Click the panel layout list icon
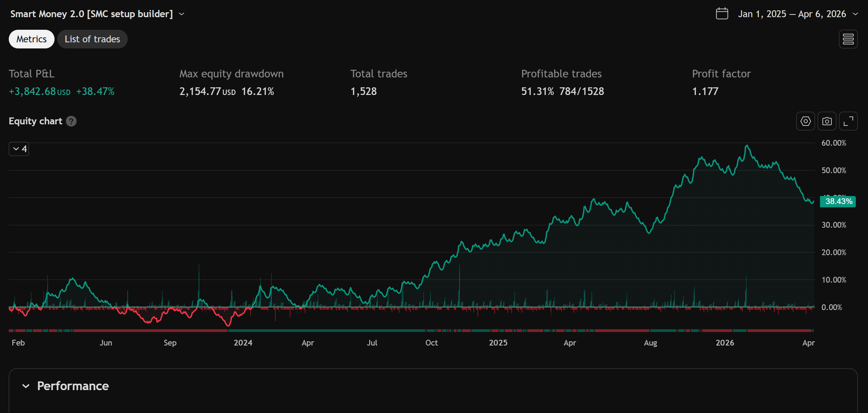This screenshot has height=413, width=868. tap(848, 39)
